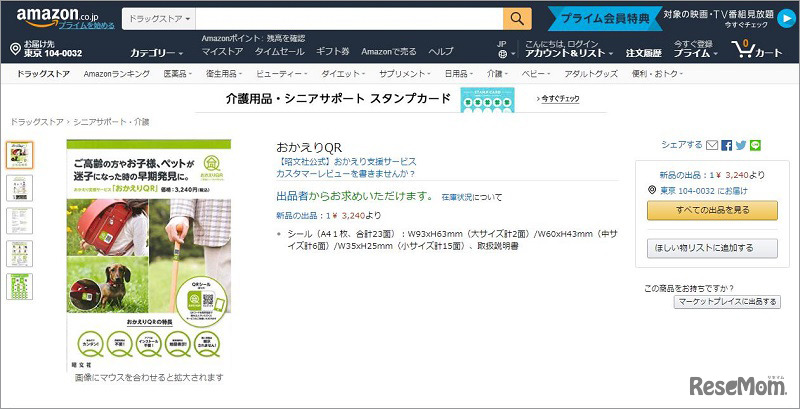Click the シェアする link
Viewport: 800px width, 409px height.
pyautogui.click(x=682, y=145)
